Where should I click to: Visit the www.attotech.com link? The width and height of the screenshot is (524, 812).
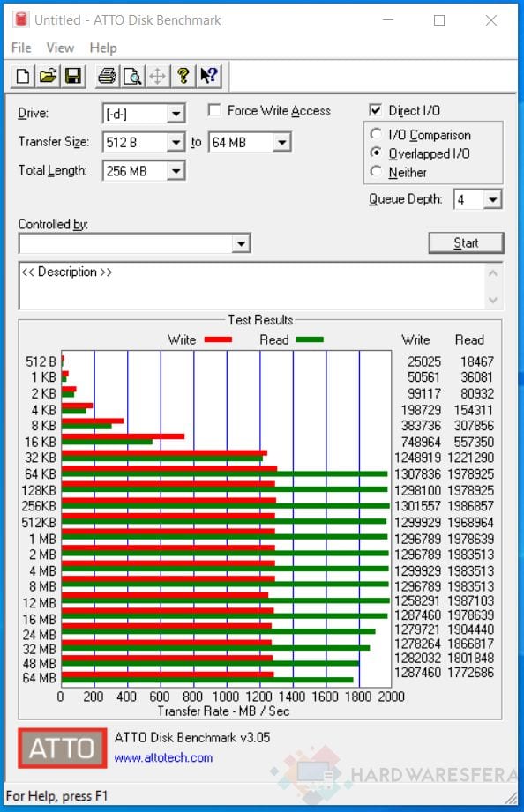coord(163,757)
